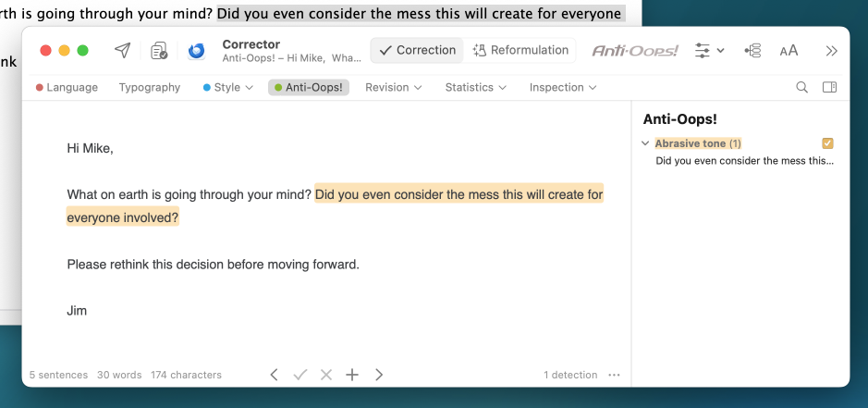The image size is (868, 408).
Task: Open the Revision dropdown menu
Action: click(x=393, y=87)
